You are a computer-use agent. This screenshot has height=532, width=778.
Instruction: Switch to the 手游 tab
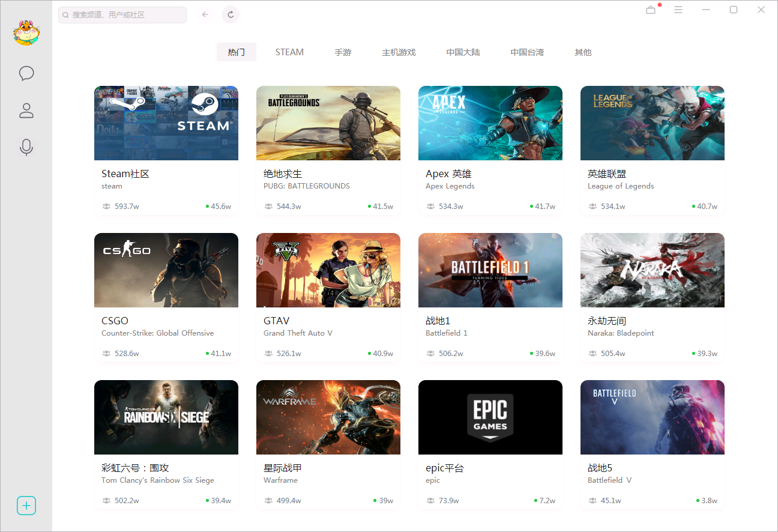click(343, 52)
